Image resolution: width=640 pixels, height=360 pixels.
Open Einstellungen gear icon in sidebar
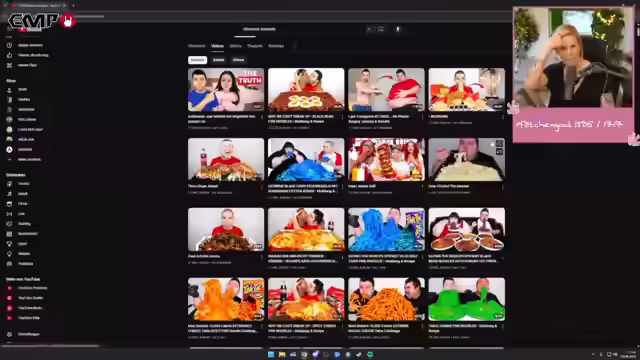point(9,334)
